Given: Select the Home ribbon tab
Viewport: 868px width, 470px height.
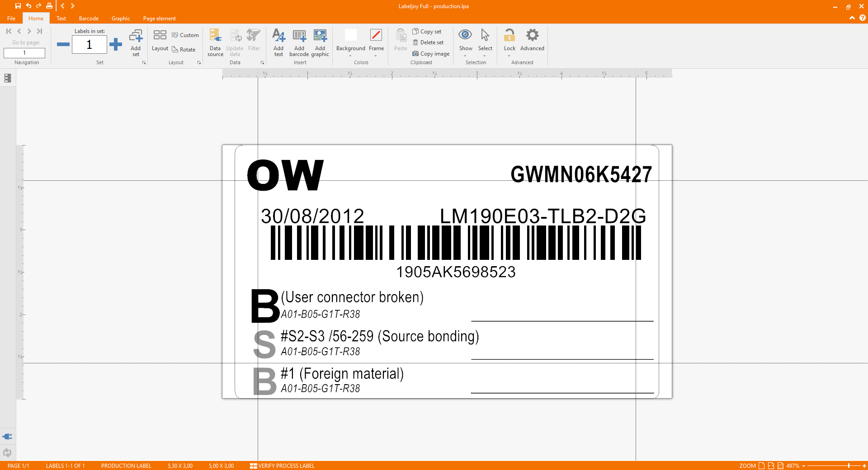Looking at the screenshot, I should click(x=36, y=19).
